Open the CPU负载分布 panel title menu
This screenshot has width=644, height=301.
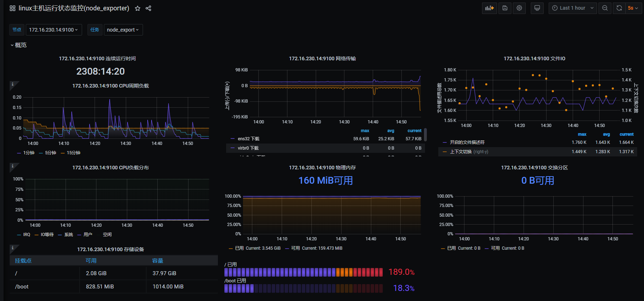(x=110, y=168)
